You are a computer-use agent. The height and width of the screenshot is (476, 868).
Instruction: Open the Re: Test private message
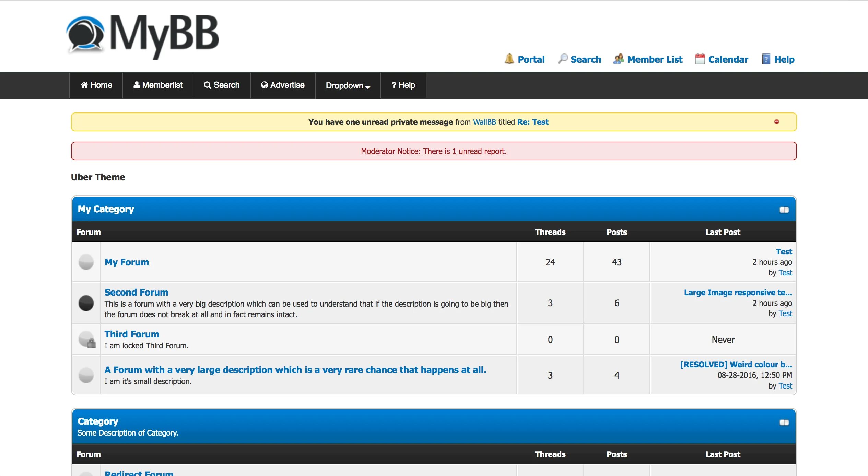[532, 122]
